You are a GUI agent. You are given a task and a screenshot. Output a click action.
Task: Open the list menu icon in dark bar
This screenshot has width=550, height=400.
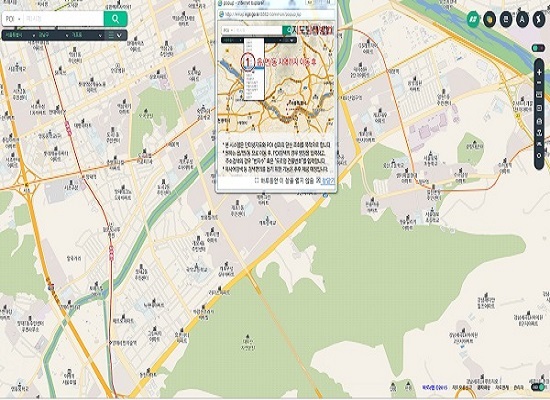pos(111,35)
